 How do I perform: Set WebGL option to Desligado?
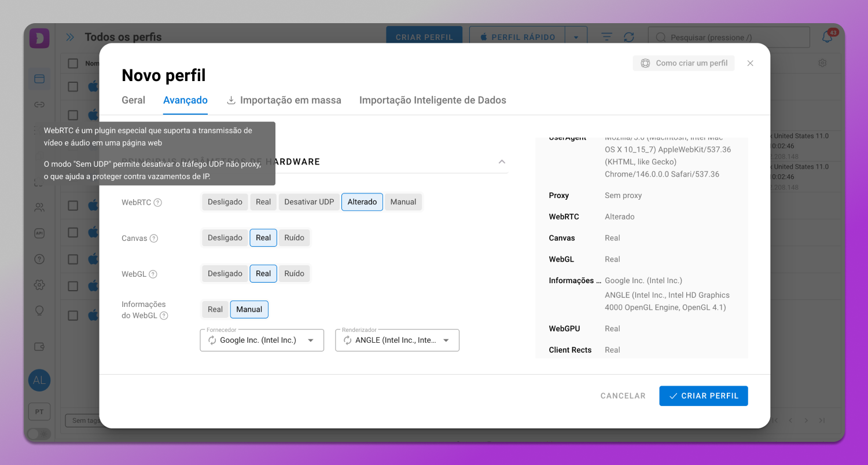coord(225,274)
